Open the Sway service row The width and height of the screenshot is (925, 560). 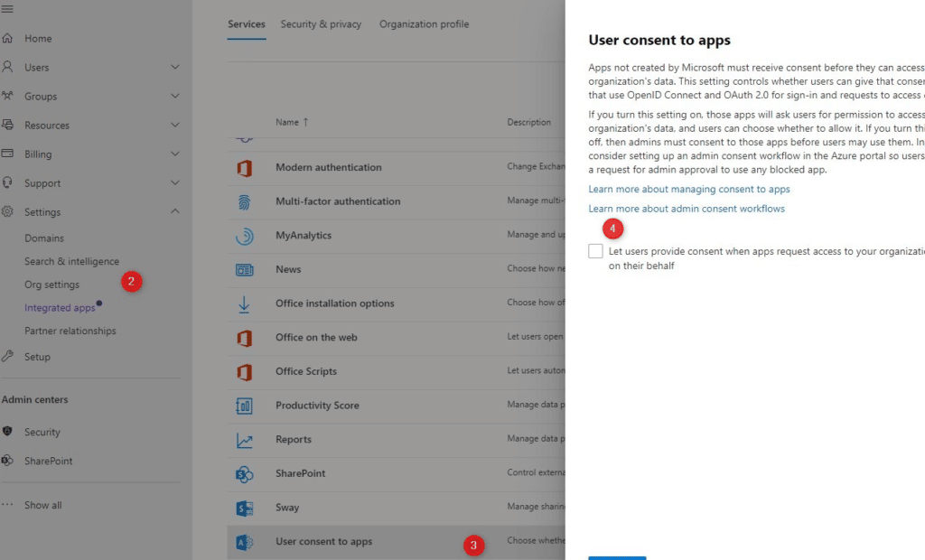[397, 509]
